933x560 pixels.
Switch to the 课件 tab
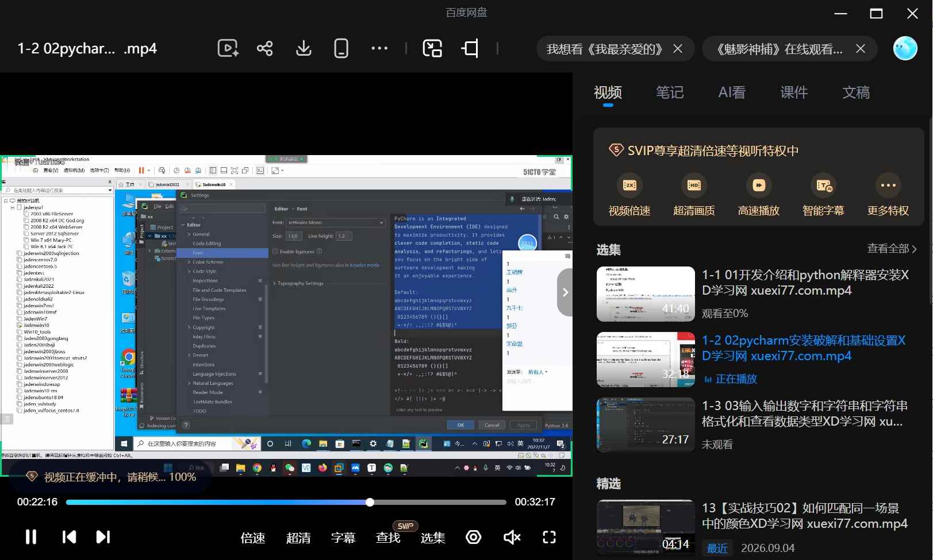pos(794,92)
